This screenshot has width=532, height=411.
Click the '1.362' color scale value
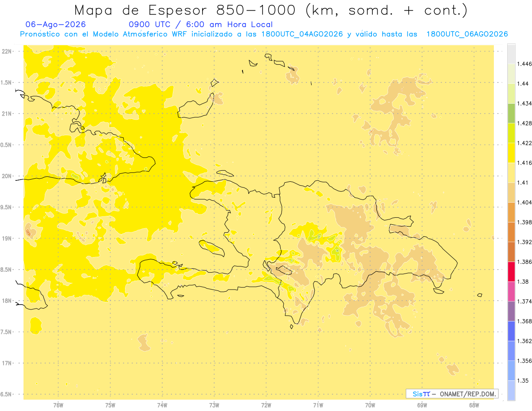(x=524, y=341)
